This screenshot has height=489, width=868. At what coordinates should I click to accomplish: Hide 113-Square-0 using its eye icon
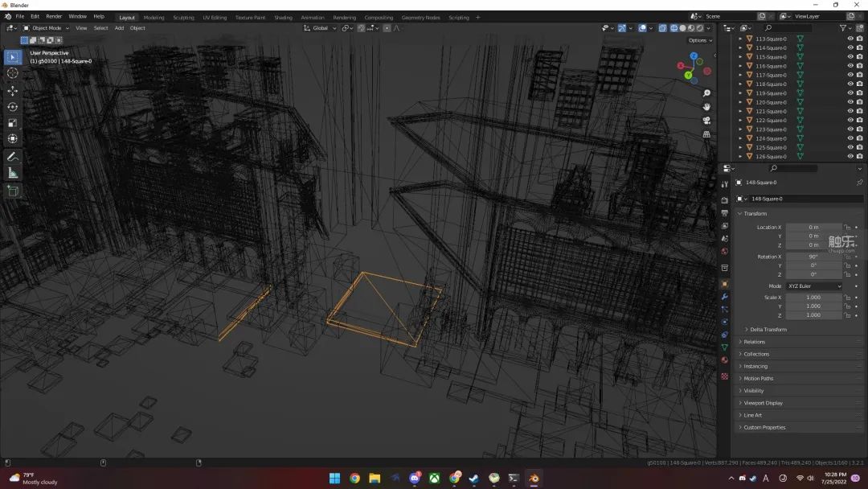click(x=850, y=39)
